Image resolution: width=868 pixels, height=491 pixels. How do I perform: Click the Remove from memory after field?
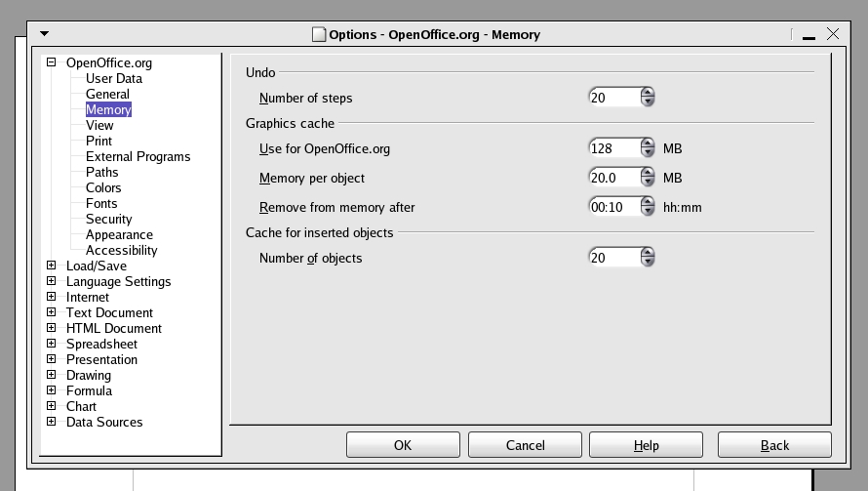[613, 207]
